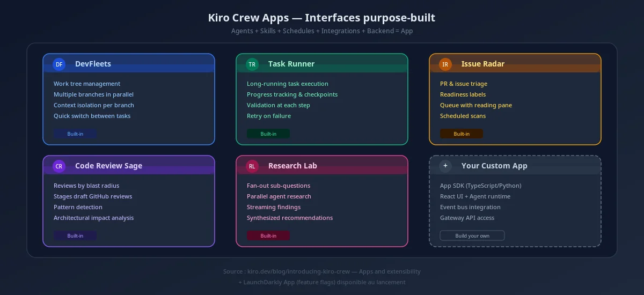
Task: Click the IR icon of Issue Radar
Action: point(445,64)
